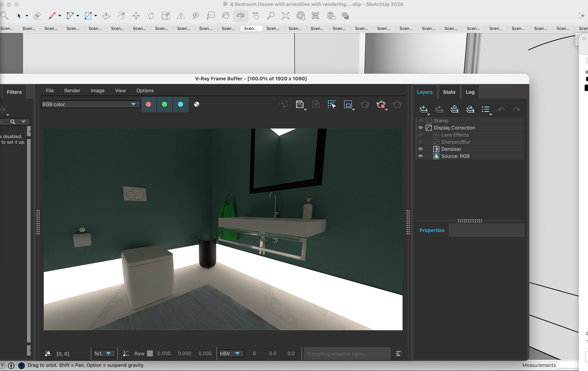This screenshot has height=371, width=588.
Task: Select the Eraser tool in SketchUp toolbar
Action: pyautogui.click(x=37, y=16)
